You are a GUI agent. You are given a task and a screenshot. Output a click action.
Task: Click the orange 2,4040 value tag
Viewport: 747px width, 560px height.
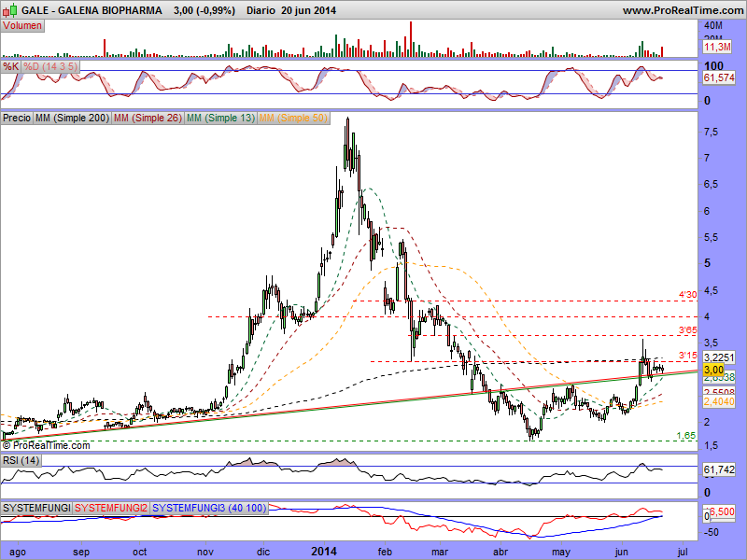click(x=719, y=402)
